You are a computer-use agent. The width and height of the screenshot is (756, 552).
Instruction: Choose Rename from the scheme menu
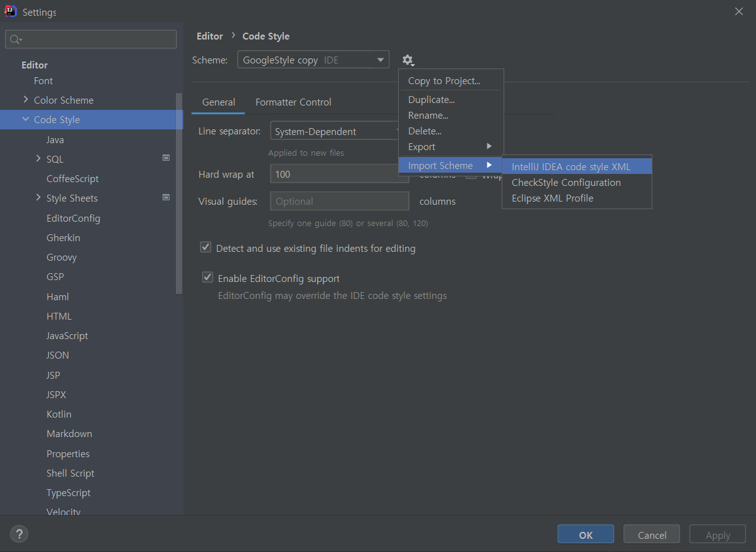tap(451, 115)
